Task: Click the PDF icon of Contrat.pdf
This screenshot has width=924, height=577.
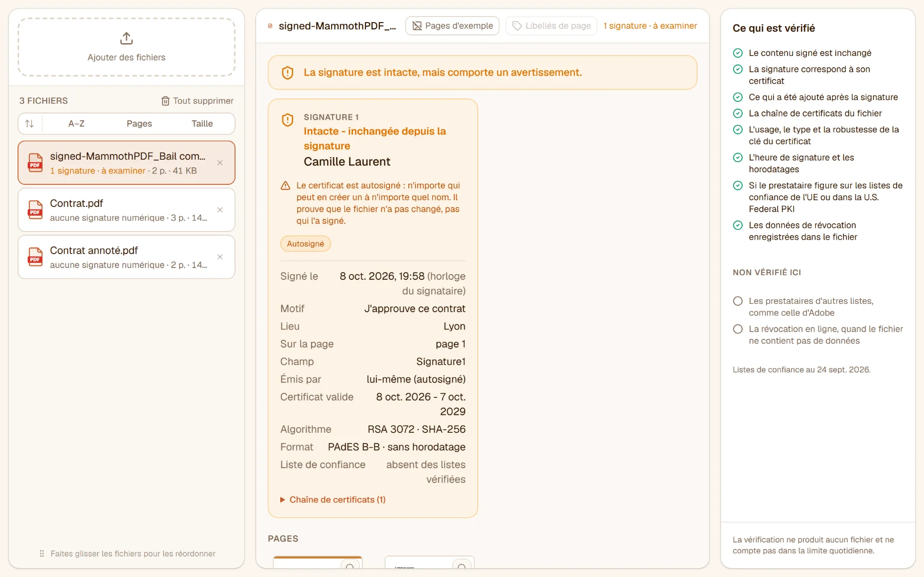Action: 35,210
